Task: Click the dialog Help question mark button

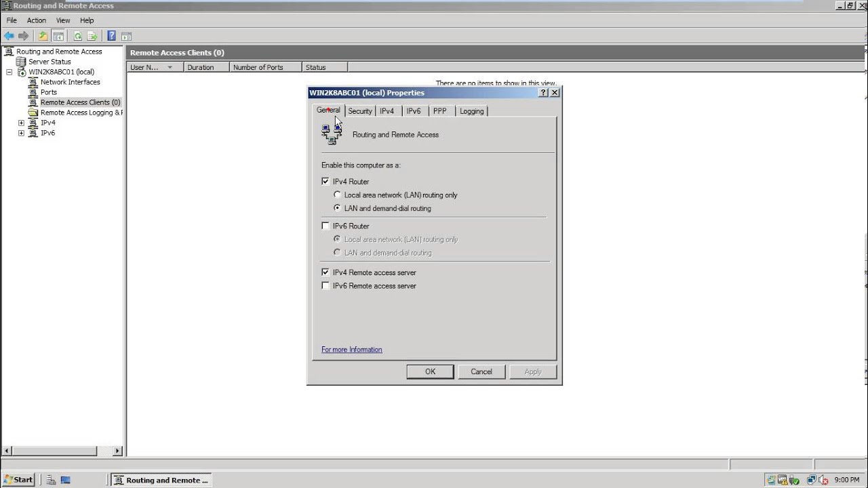Action: 544,93
